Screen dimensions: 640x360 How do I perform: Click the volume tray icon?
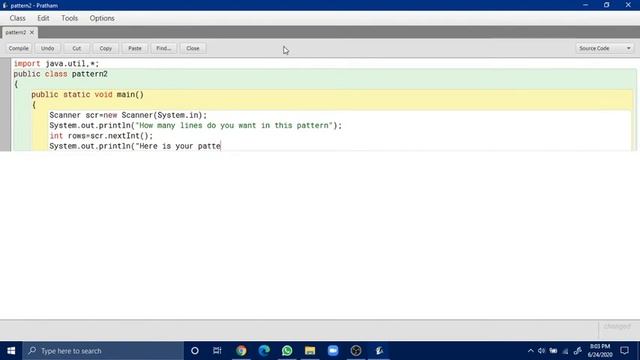click(541, 351)
